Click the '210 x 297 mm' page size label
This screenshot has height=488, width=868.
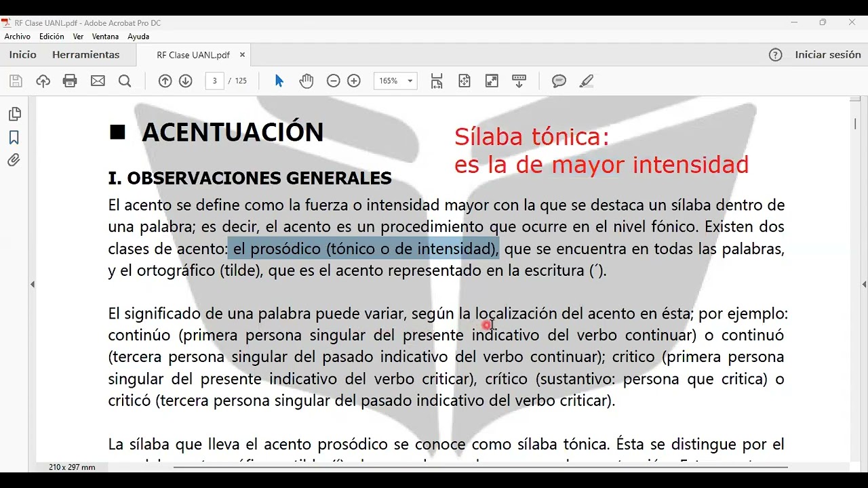point(72,468)
